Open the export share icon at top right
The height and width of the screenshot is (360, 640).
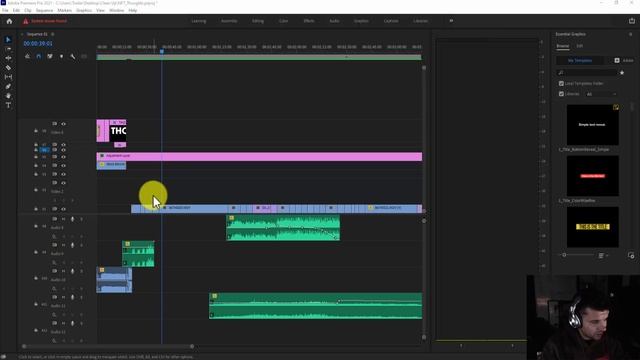(x=632, y=21)
